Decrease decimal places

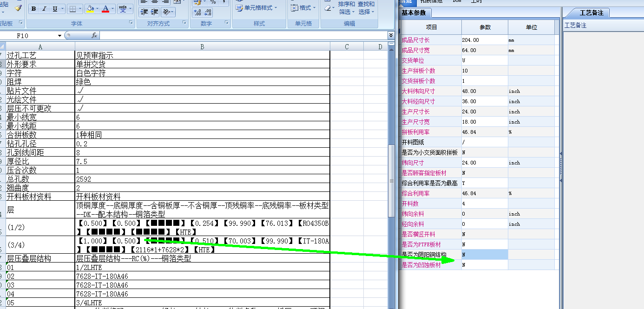[207, 12]
